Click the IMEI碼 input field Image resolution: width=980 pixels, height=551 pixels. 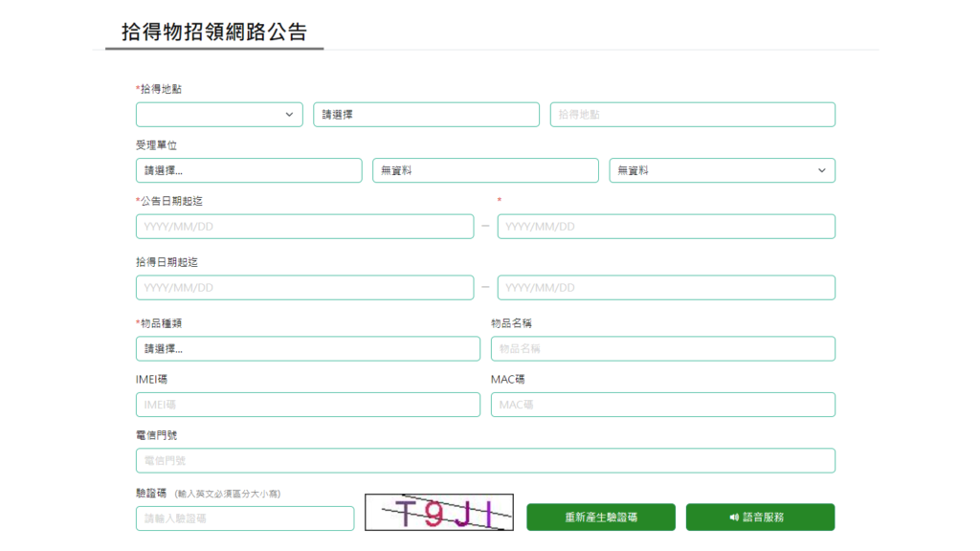[308, 405]
